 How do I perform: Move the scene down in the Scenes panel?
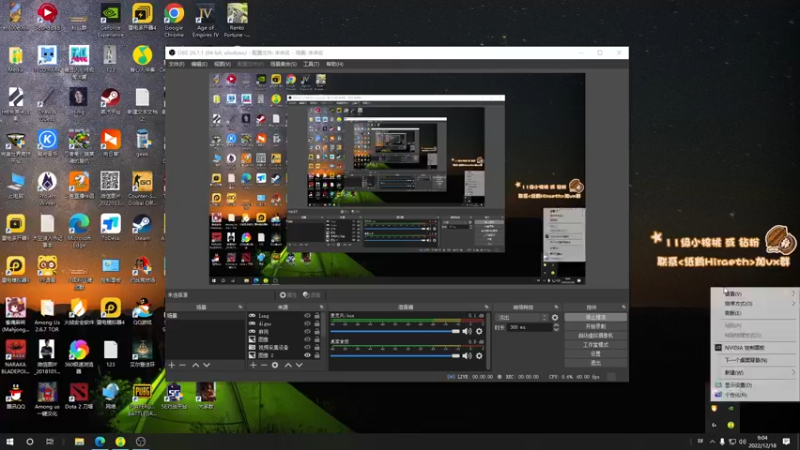pos(207,365)
